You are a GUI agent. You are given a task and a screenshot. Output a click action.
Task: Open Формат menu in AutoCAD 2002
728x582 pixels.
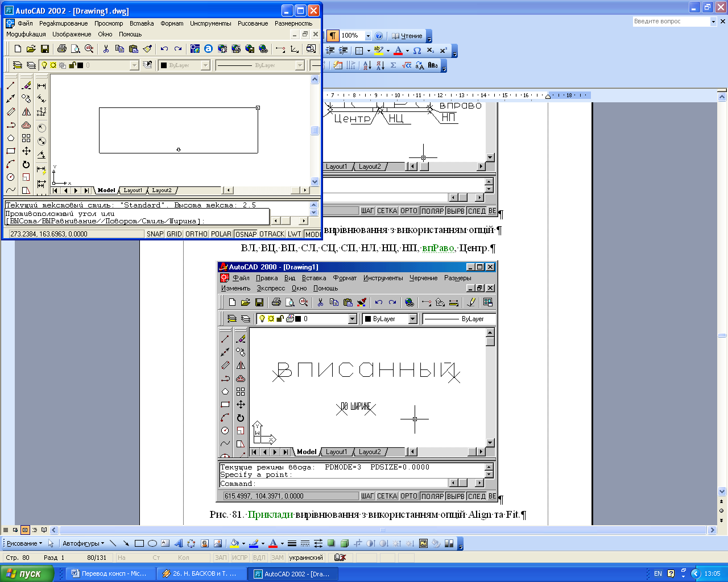[172, 23]
